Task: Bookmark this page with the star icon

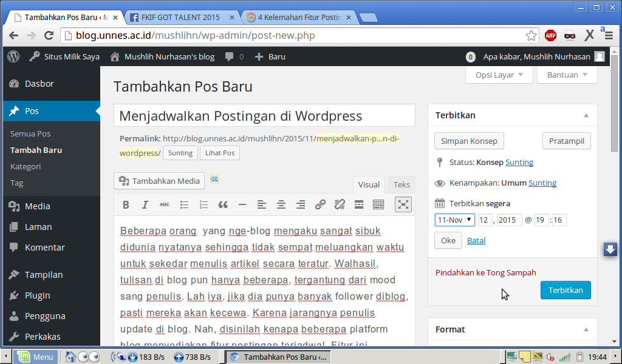Action: (x=531, y=36)
